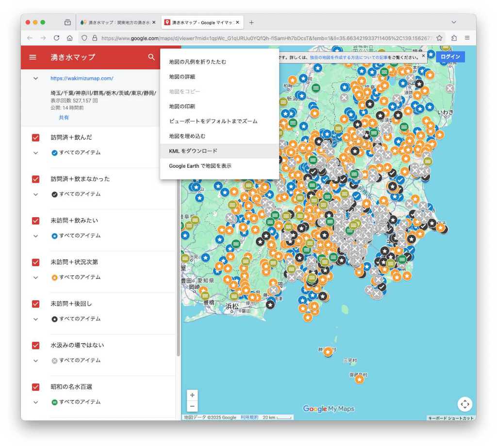Viewport: 497px width, 448px height.
Task: Expand items under 昭和の名水百選
Action: pos(36,402)
